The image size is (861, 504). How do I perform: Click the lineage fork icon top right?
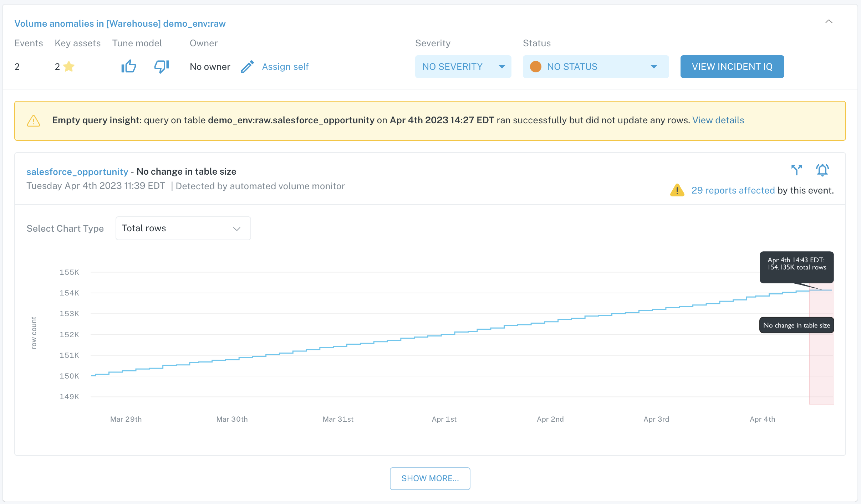[x=798, y=170]
